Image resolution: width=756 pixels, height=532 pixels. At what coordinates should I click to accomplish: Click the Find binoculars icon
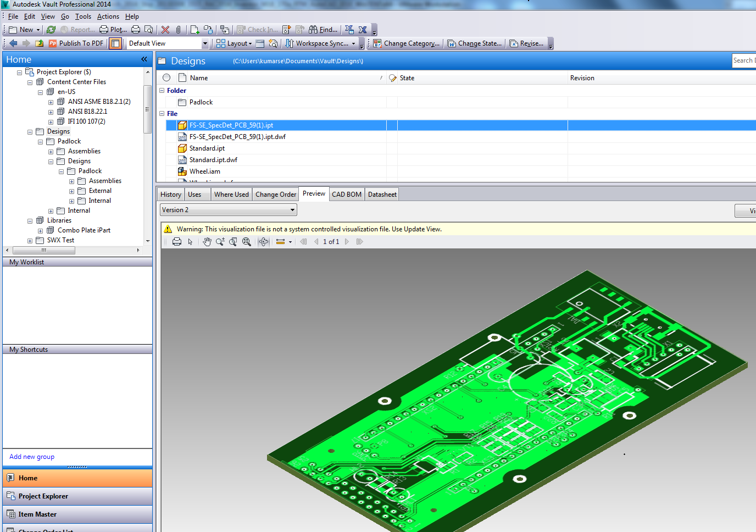pos(313,30)
